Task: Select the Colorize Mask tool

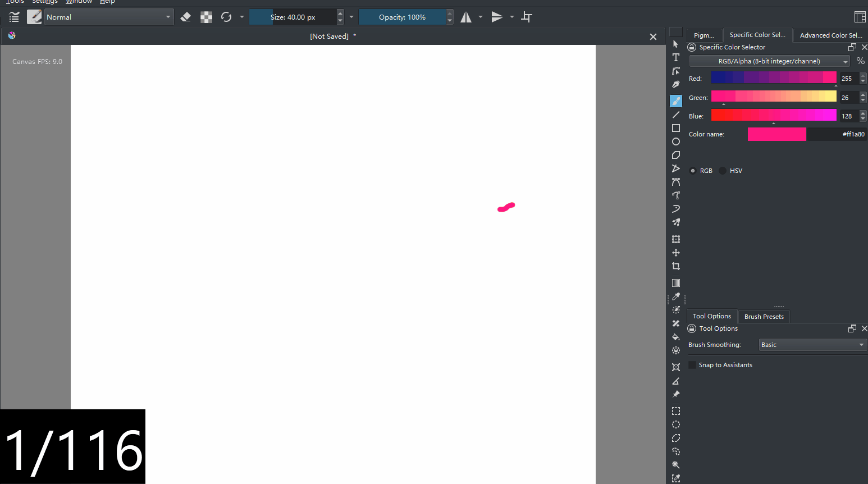Action: (x=676, y=310)
